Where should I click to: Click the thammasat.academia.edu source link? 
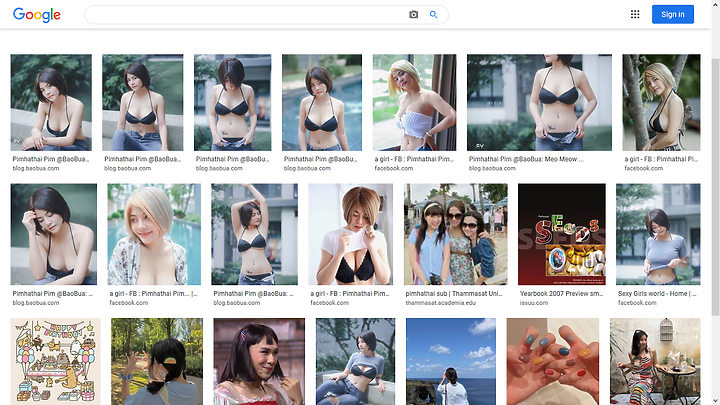(x=440, y=303)
